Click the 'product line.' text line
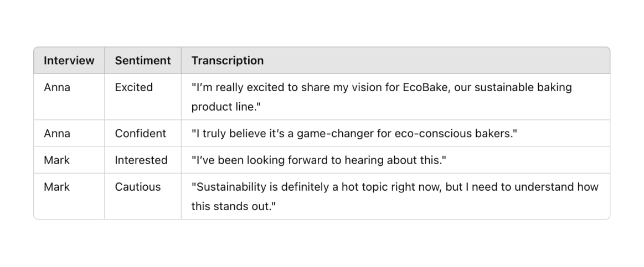644x267 pixels. (x=226, y=107)
